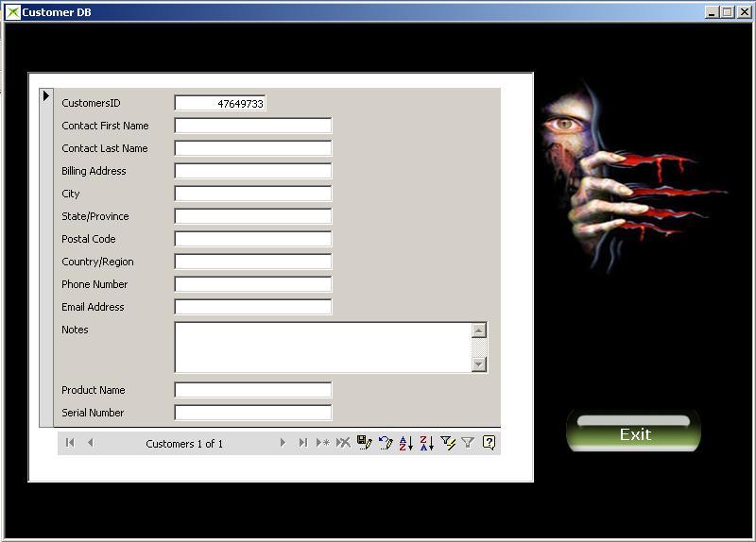Click the Contact First Name field
This screenshot has width=756, height=542.
click(x=253, y=126)
